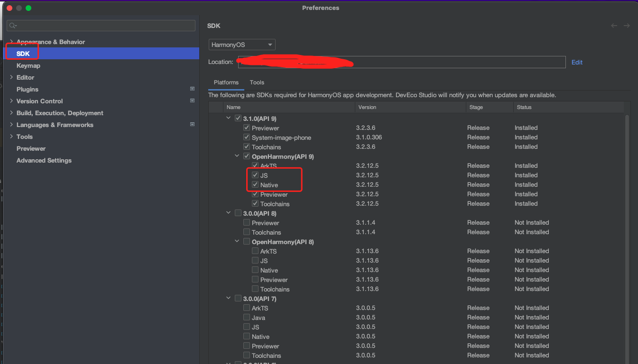Click the Stage column header
Screen dimensions: 638x364
coord(490,107)
